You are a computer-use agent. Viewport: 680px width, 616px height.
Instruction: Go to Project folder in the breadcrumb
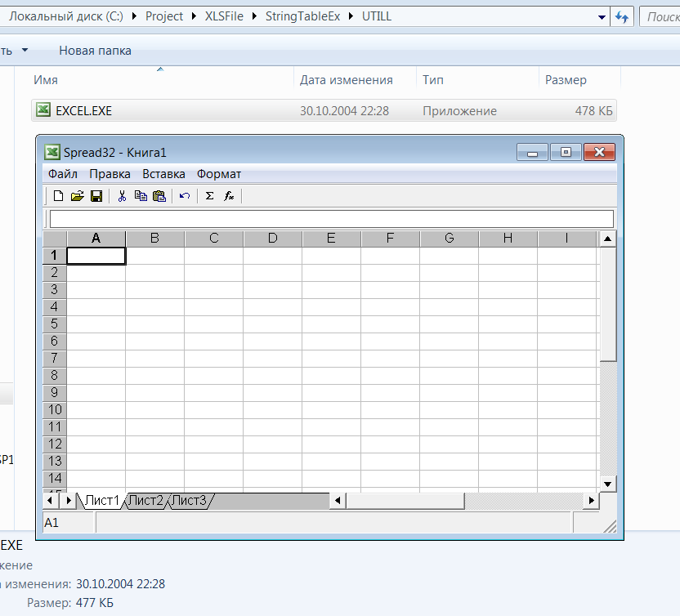click(x=164, y=16)
